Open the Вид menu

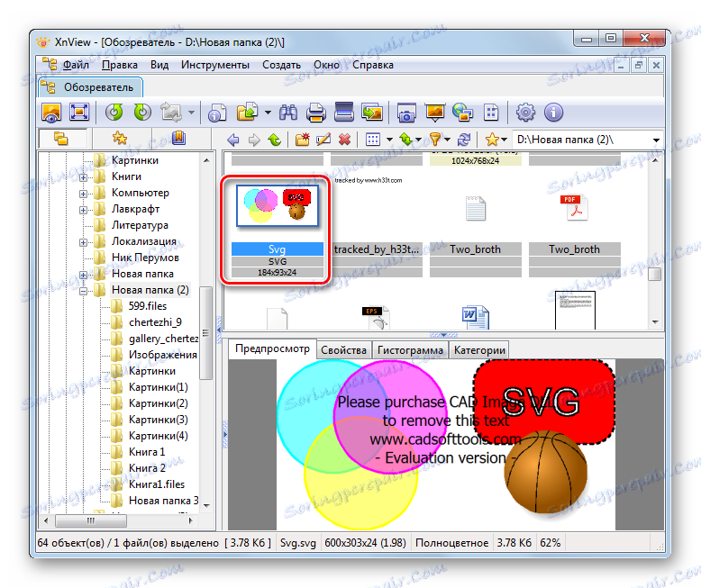(x=159, y=65)
